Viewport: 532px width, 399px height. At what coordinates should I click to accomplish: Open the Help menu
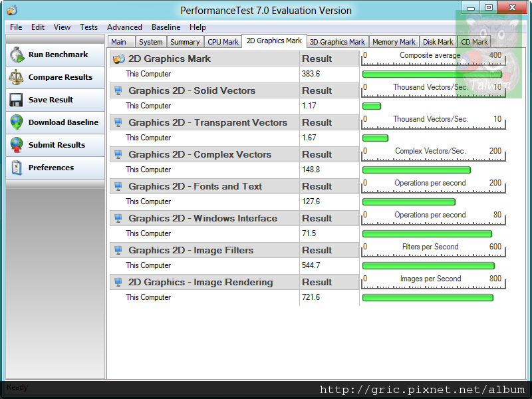(x=198, y=27)
